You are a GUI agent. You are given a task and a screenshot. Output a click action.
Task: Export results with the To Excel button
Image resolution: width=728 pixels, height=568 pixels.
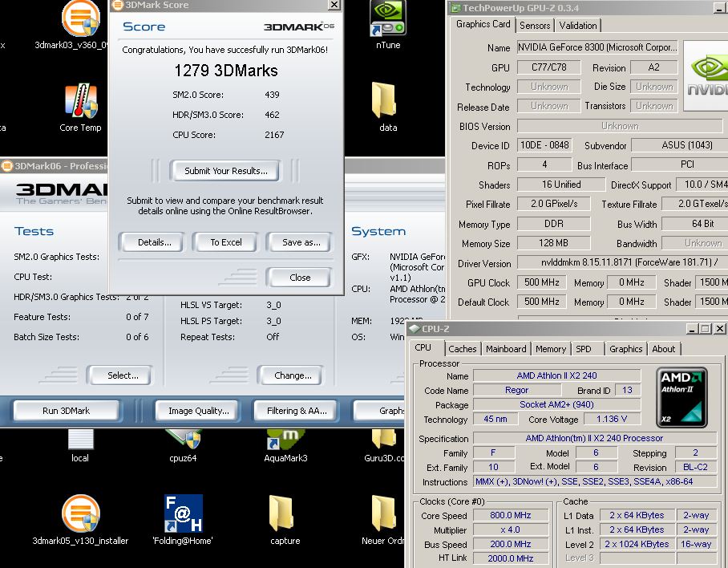pyautogui.click(x=226, y=242)
